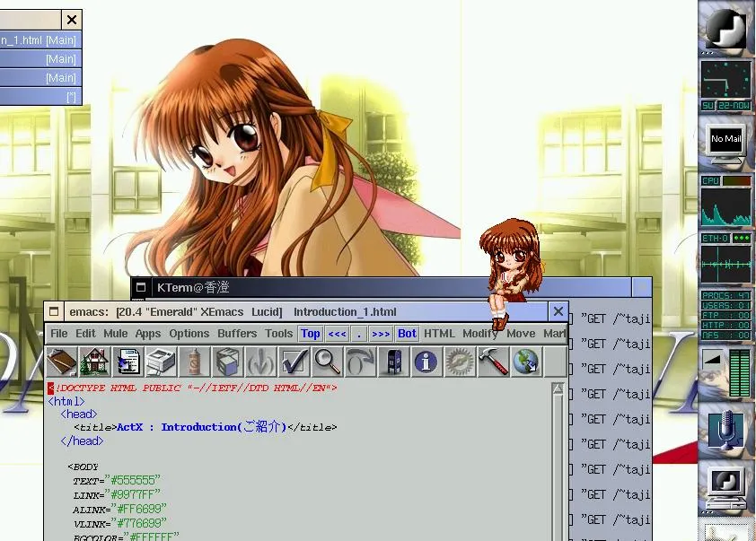
Task: Click the ALINK="#FF6699" attribute line
Action: (x=119, y=509)
